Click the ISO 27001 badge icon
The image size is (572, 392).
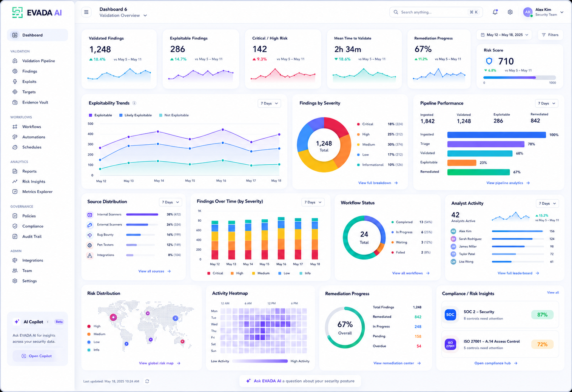point(450,344)
